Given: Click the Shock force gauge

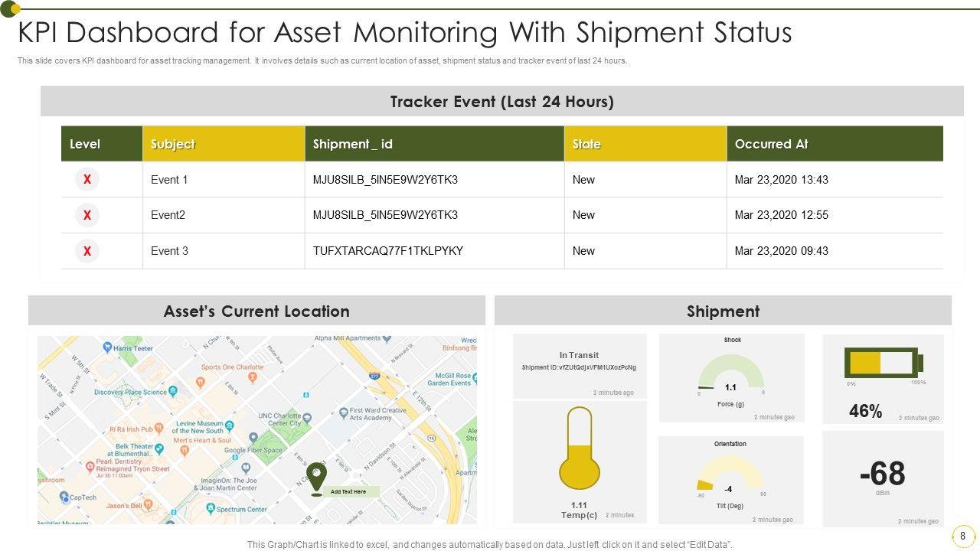Looking at the screenshot, I should (x=730, y=374).
